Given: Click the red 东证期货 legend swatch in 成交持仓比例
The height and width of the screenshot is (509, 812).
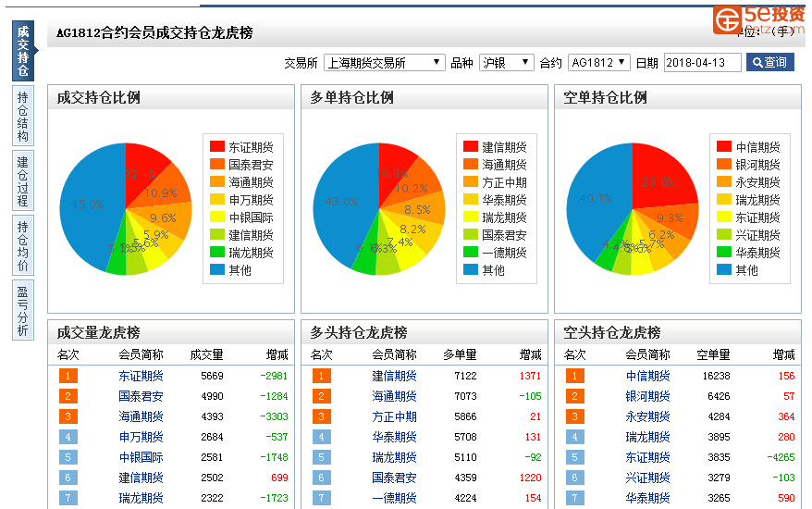Looking at the screenshot, I should click(217, 147).
